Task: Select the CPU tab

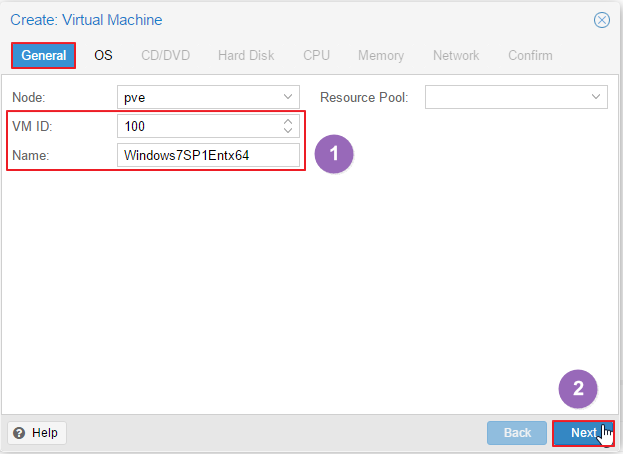Action: 316,55
